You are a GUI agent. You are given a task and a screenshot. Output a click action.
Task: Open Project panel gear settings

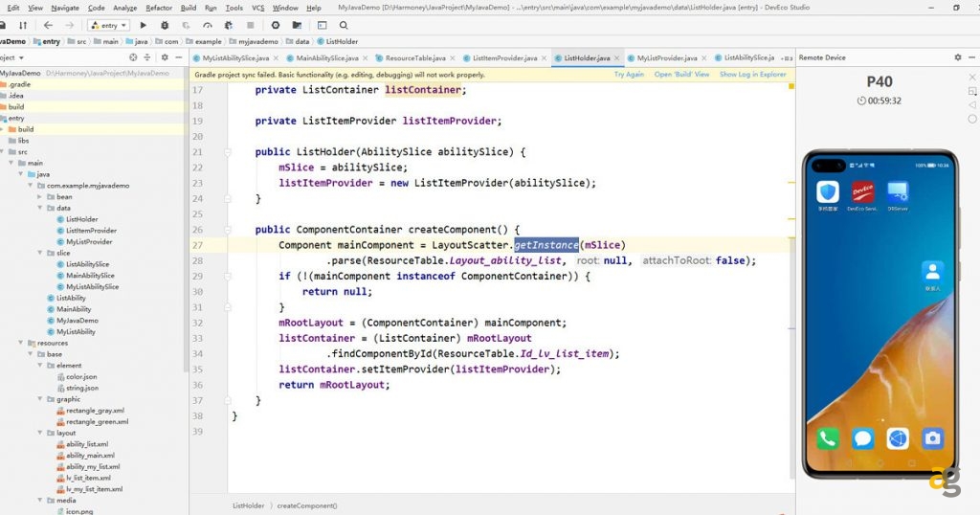pos(165,57)
